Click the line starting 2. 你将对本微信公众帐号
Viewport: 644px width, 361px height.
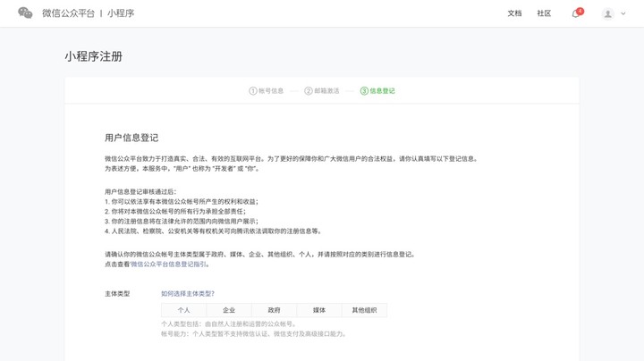[x=175, y=211]
